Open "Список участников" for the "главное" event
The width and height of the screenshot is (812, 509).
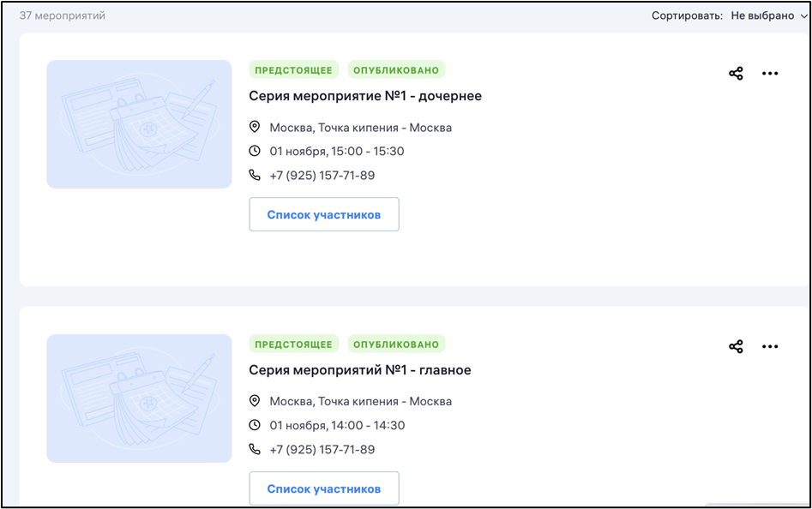click(x=323, y=488)
